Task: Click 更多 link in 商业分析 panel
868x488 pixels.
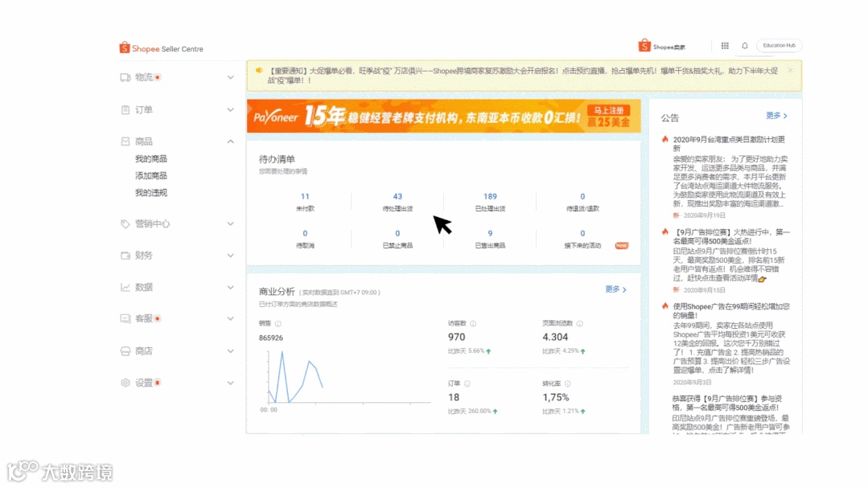Action: 615,289
